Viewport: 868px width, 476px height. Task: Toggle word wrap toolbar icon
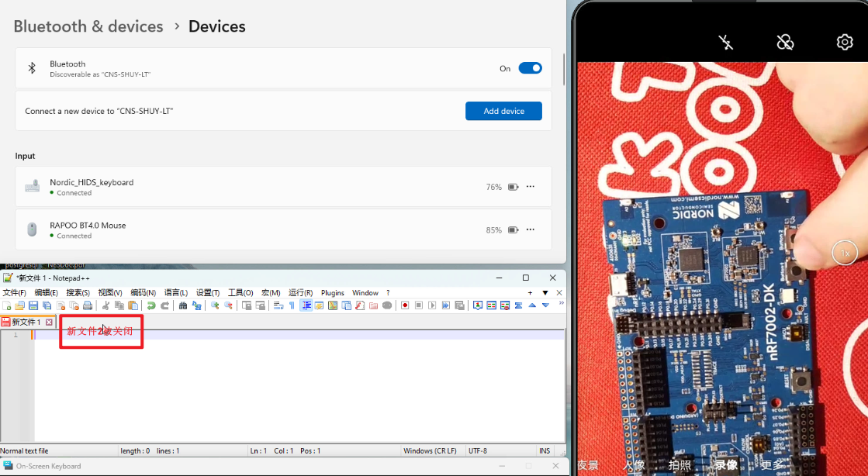tap(278, 305)
